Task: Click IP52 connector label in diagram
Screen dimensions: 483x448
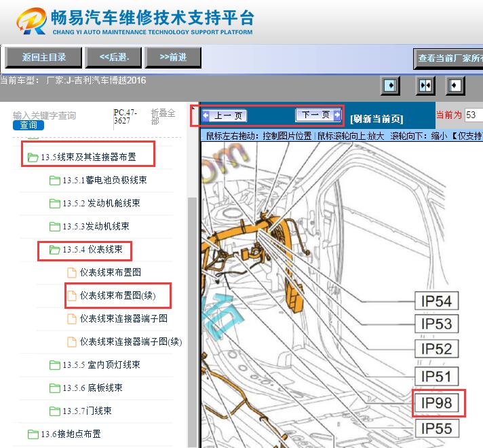Action: coord(436,349)
